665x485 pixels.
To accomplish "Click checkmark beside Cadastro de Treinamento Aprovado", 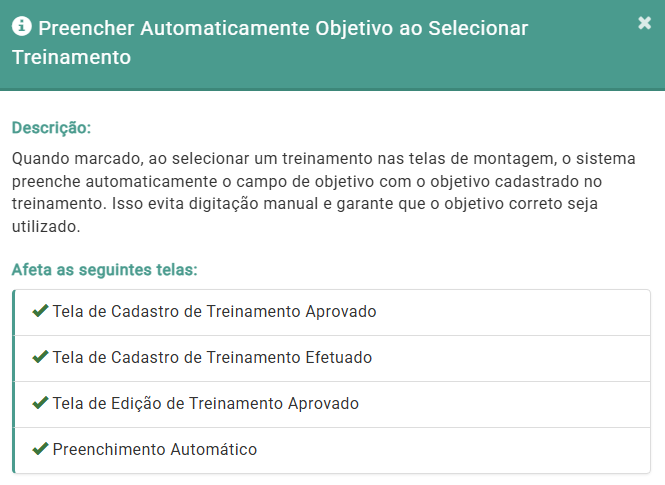I will (40, 311).
